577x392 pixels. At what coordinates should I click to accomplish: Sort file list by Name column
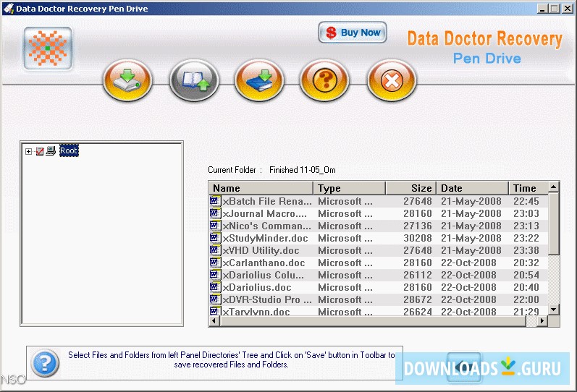click(x=261, y=188)
